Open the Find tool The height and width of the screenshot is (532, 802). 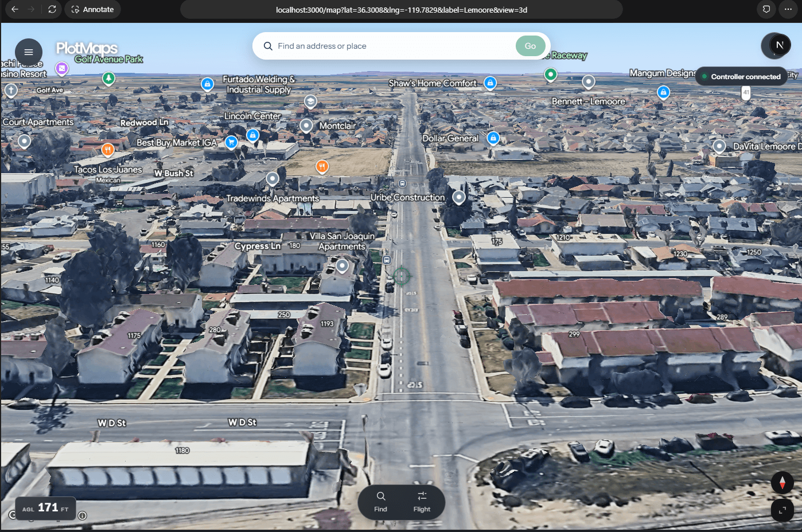pyautogui.click(x=380, y=502)
